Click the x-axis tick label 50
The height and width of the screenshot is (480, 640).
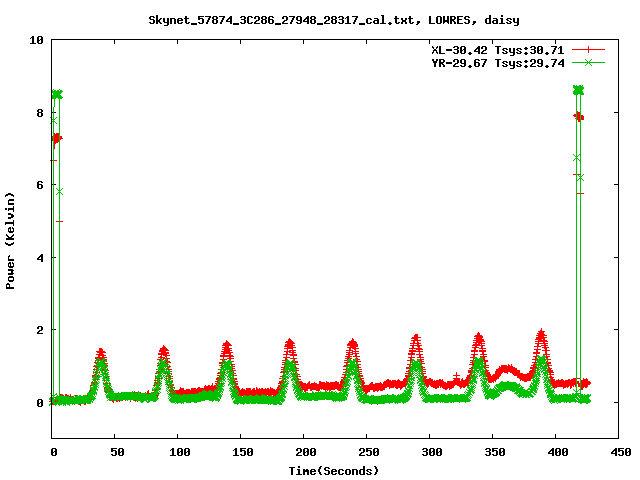(117, 452)
